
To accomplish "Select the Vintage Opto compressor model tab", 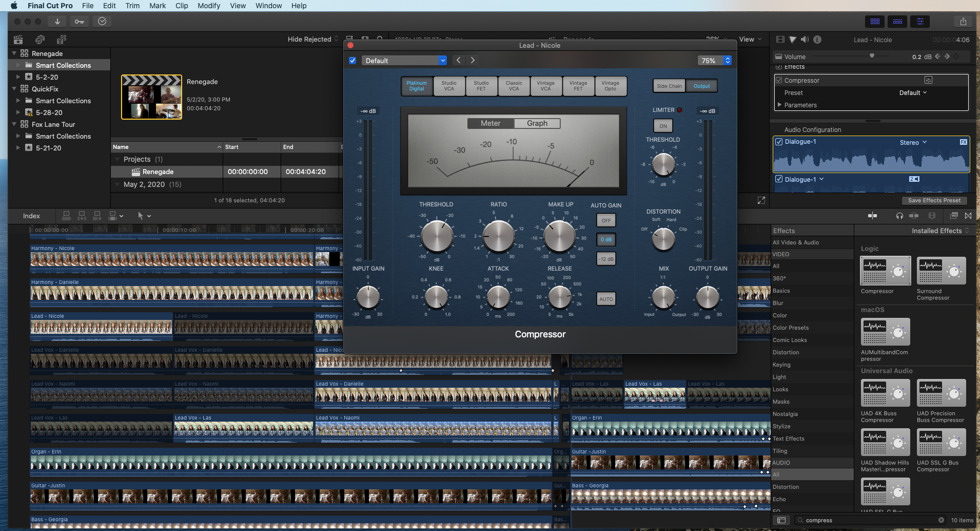I will pyautogui.click(x=610, y=86).
